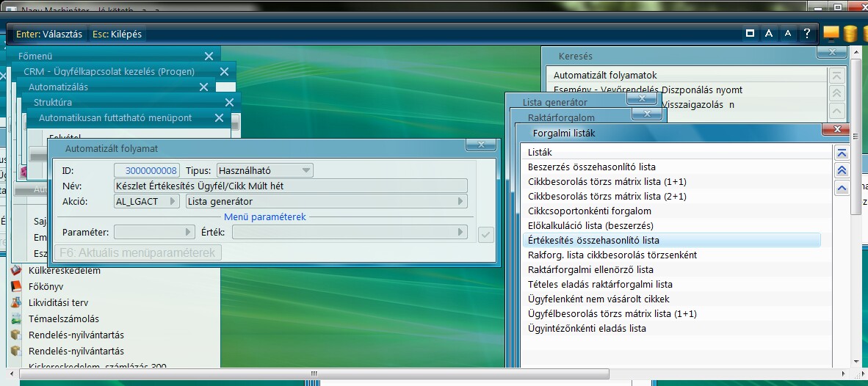The image size is (868, 386).
Task: Click double-chevron page up in Keresés window
Action: coord(836,93)
